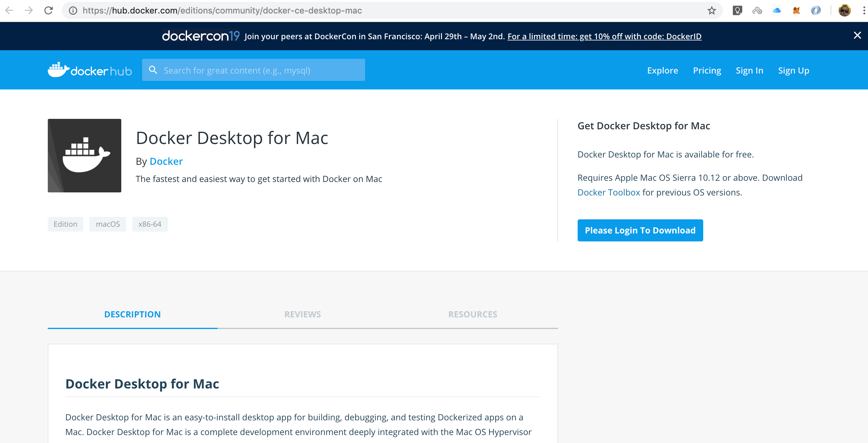
Task: Open the round blue extension icon
Action: click(815, 10)
